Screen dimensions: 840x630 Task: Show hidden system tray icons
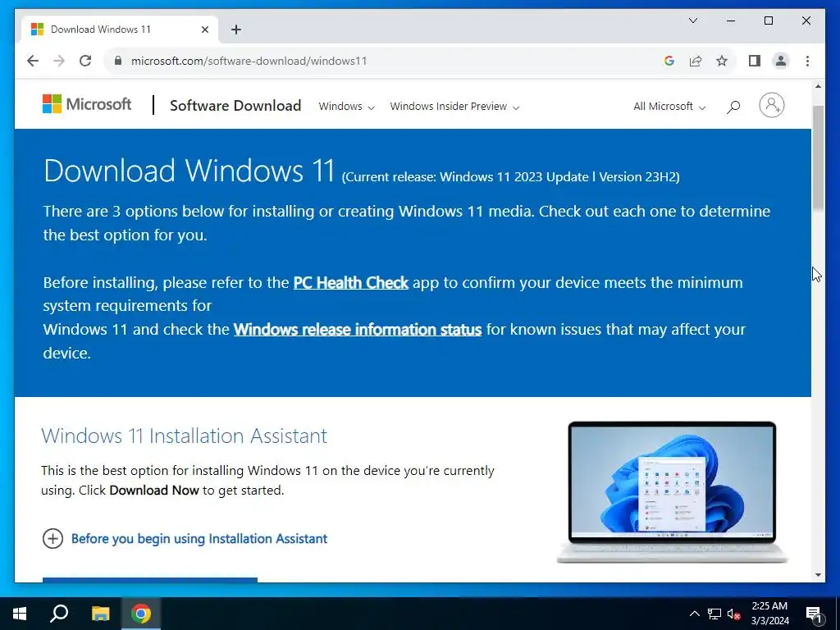[x=694, y=614]
